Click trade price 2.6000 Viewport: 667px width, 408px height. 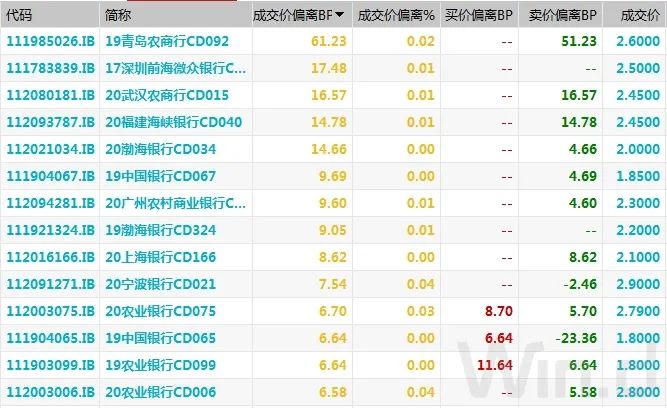[x=638, y=41]
